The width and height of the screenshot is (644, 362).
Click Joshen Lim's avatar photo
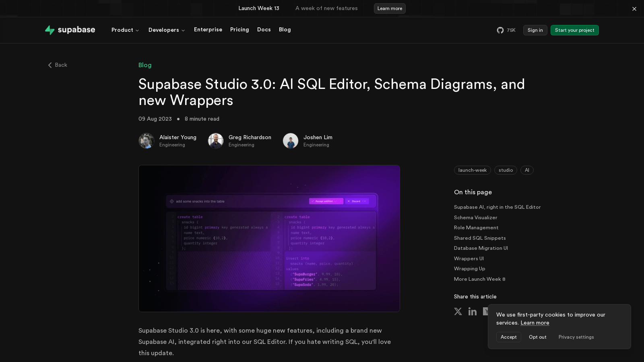pos(291,141)
